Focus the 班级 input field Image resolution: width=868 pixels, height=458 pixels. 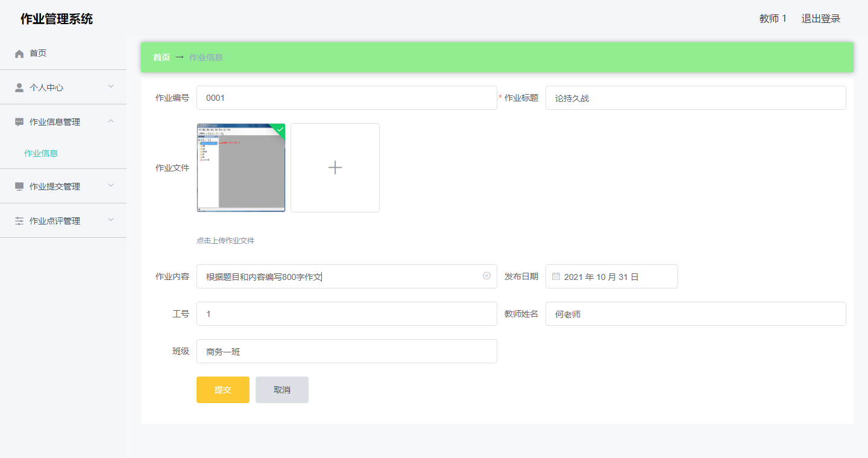[x=347, y=351]
